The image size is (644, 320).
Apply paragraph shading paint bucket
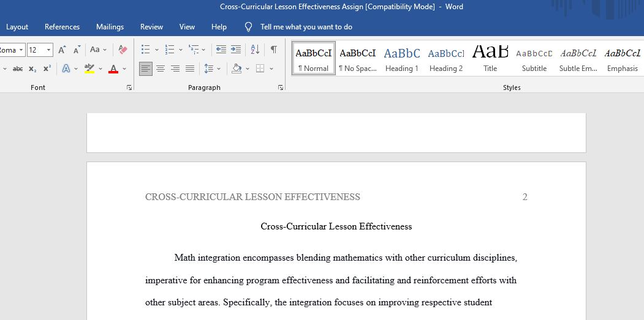pos(237,69)
